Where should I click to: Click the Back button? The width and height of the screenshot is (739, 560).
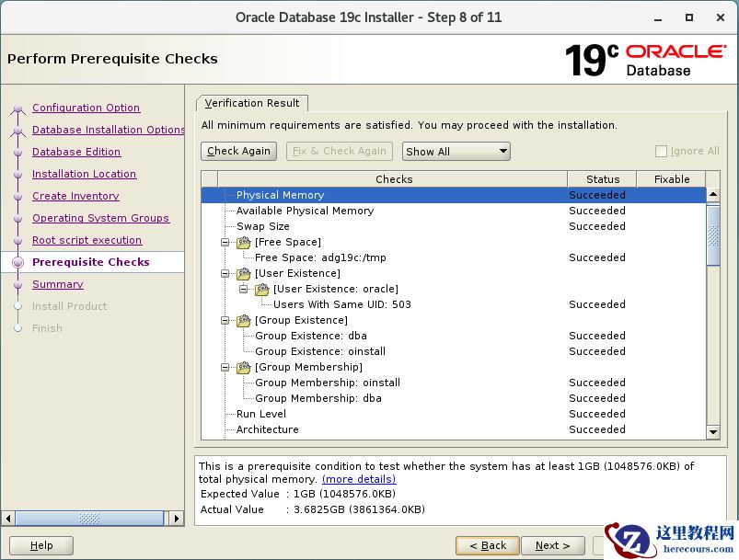(x=488, y=545)
